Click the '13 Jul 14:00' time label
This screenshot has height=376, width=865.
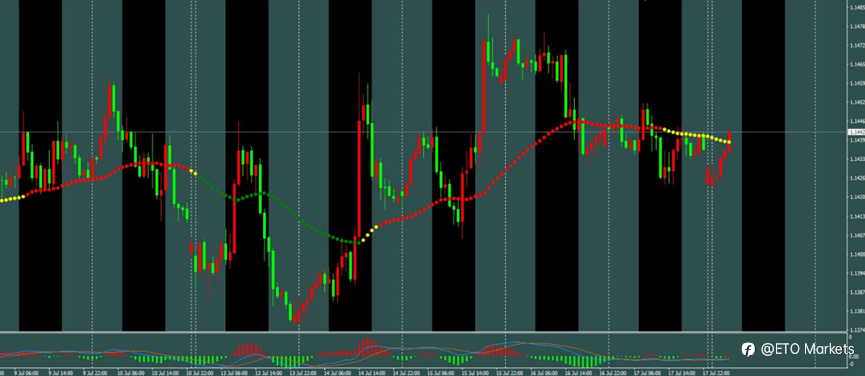[x=269, y=373]
